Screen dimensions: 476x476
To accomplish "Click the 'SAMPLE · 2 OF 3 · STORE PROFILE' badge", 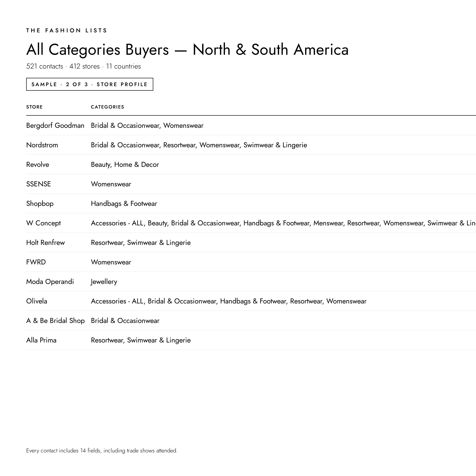I will click(x=90, y=84).
